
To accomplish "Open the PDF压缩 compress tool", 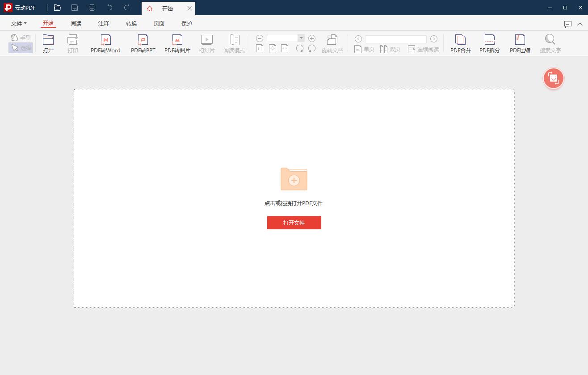I will click(x=520, y=44).
